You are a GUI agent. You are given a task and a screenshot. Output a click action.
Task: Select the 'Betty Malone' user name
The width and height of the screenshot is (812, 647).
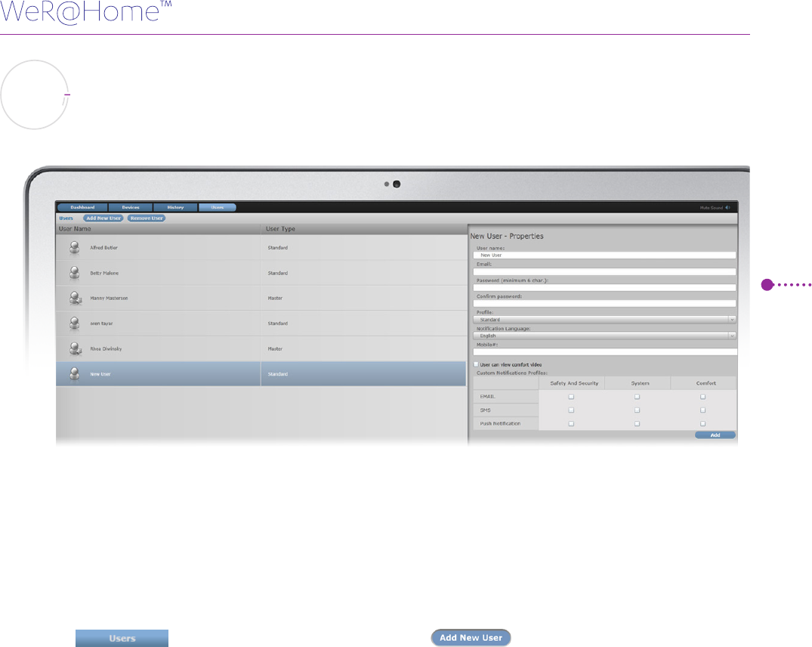pos(104,273)
